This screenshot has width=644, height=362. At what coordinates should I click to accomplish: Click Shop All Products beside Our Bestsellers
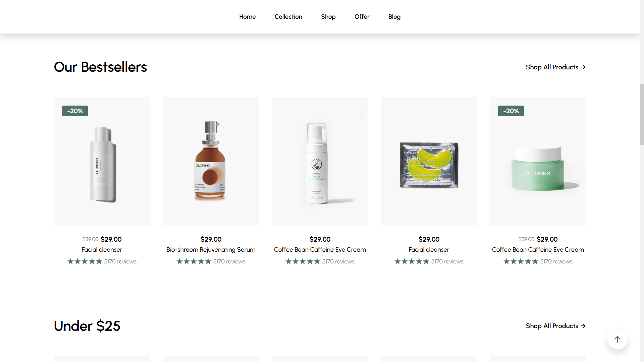click(555, 67)
